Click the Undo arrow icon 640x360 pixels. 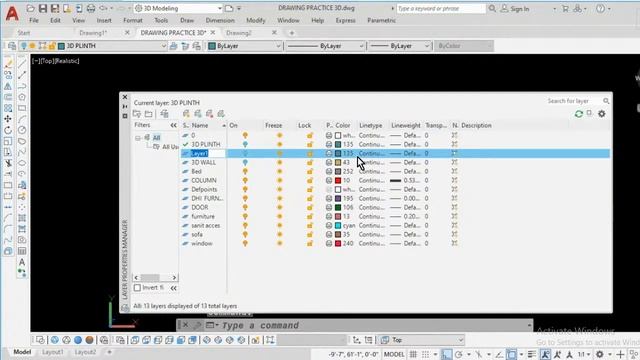tap(103, 8)
